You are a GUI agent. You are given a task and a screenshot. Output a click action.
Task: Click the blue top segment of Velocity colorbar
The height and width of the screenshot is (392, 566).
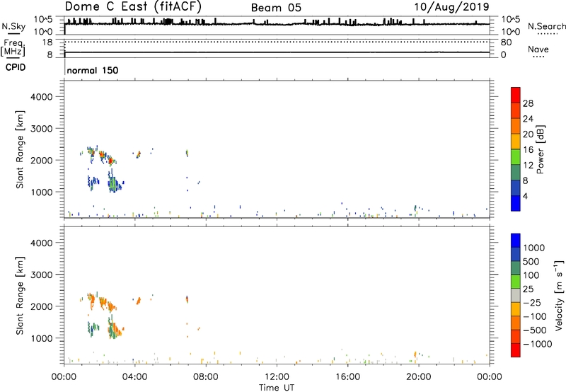[516, 241]
